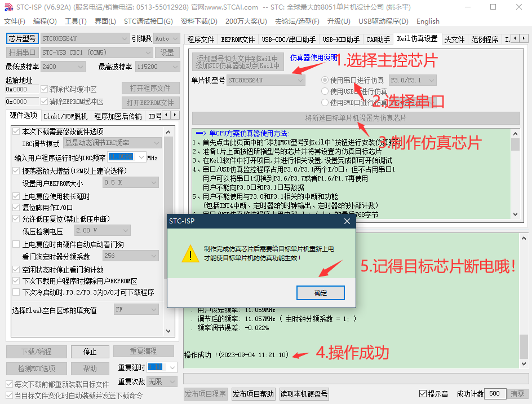Toggle 允许低压复位 checkbox
The height and width of the screenshot is (404, 532).
pyautogui.click(x=16, y=219)
